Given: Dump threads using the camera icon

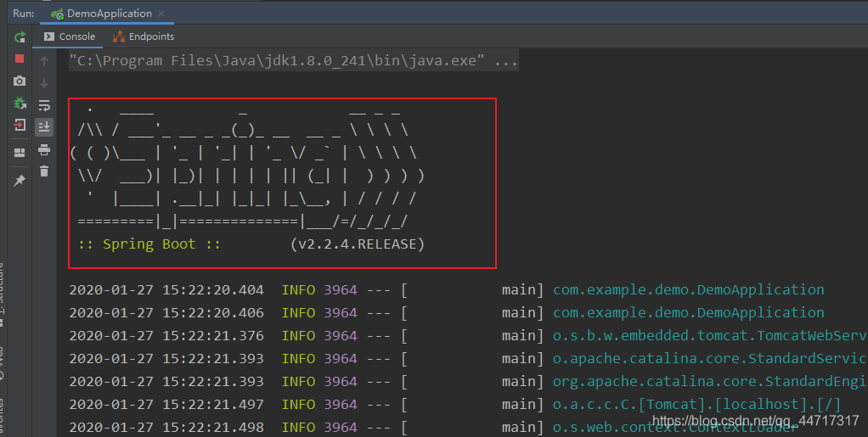Looking at the screenshot, I should tap(20, 81).
